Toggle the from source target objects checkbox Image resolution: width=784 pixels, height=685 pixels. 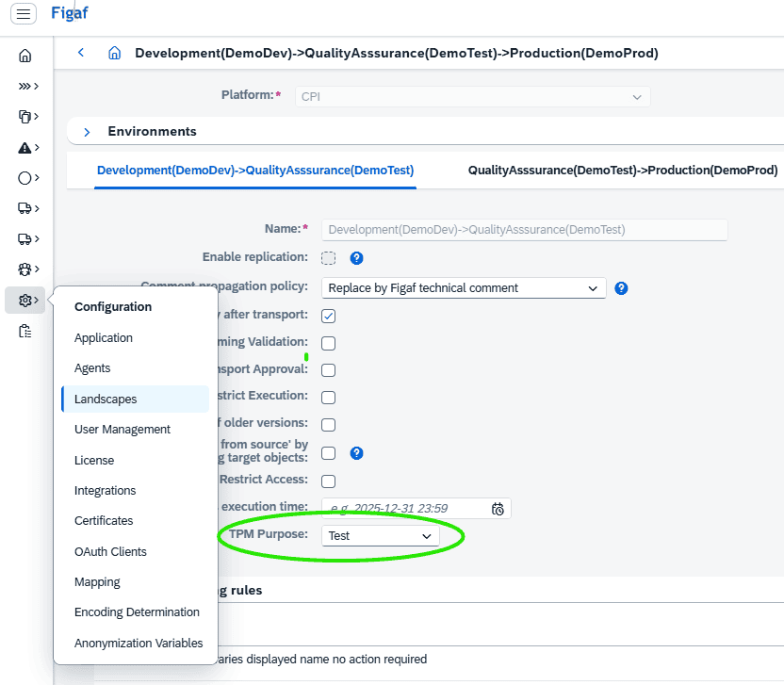pyautogui.click(x=329, y=453)
